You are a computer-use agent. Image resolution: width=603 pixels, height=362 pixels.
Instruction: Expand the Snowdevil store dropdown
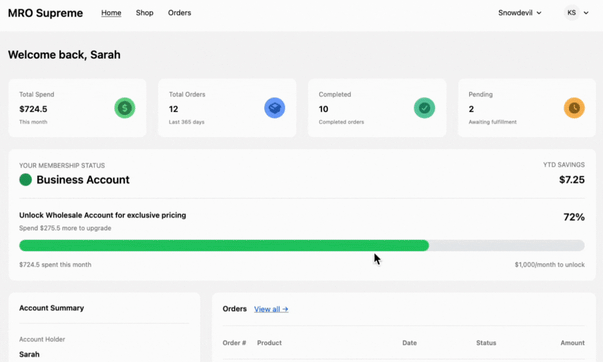tap(520, 13)
